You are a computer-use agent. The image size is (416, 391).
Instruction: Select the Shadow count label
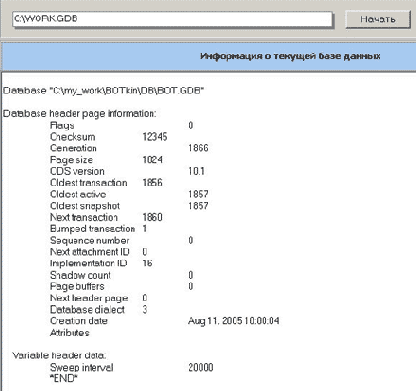coord(80,275)
